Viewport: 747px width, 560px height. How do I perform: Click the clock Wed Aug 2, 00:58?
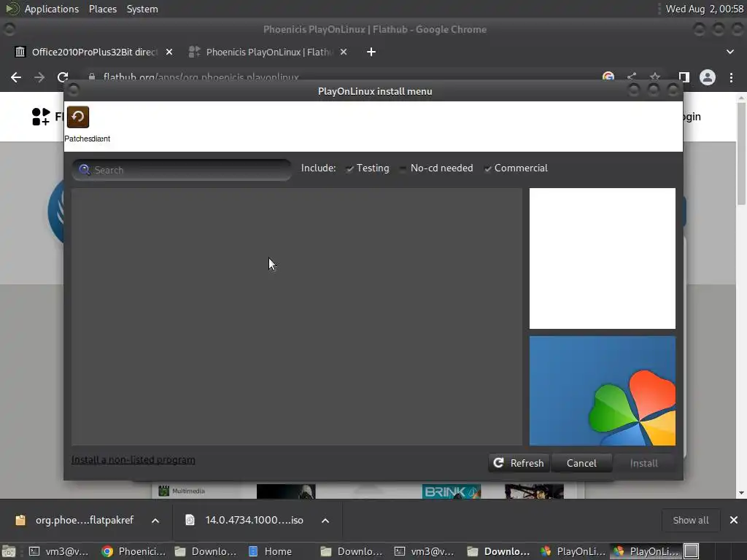[x=704, y=9]
